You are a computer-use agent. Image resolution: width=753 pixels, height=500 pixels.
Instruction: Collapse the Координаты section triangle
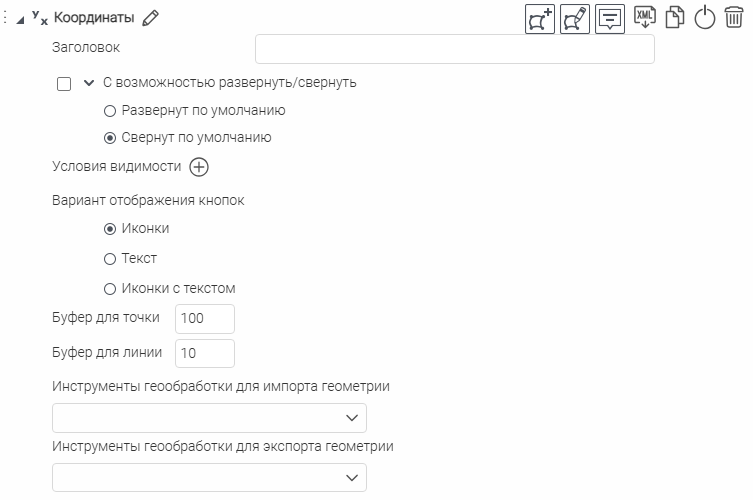[x=20, y=19]
